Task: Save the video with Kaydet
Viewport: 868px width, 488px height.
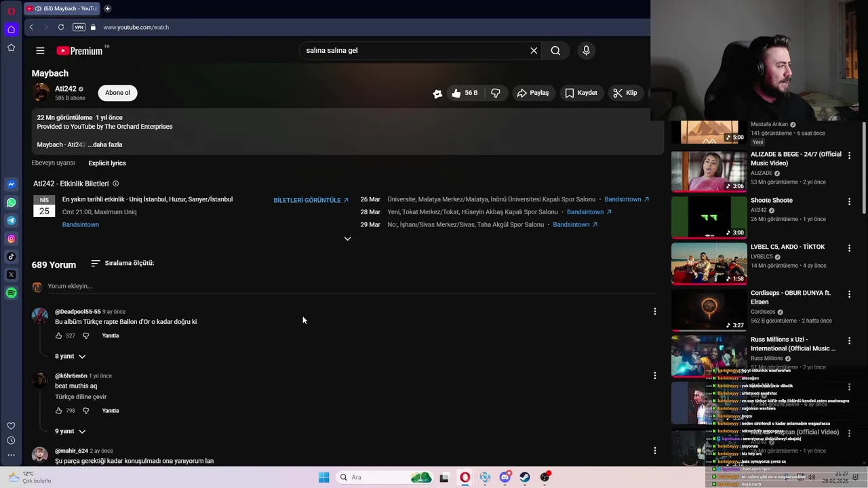Action: [x=581, y=93]
